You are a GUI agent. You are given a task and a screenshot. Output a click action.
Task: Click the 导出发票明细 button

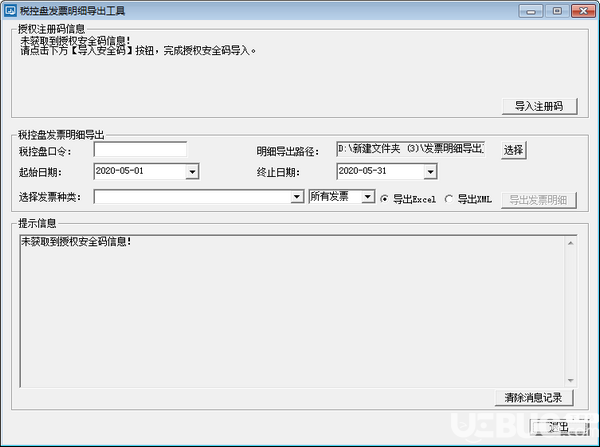point(538,200)
